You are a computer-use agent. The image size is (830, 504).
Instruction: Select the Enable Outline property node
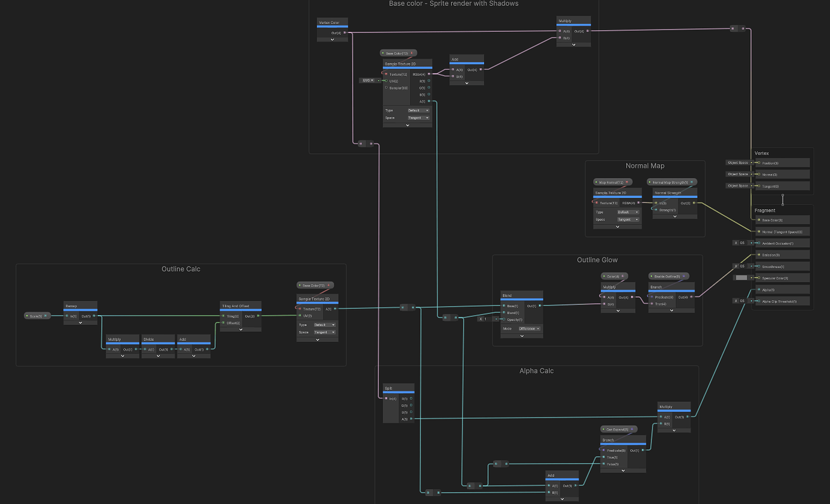pyautogui.click(x=664, y=276)
